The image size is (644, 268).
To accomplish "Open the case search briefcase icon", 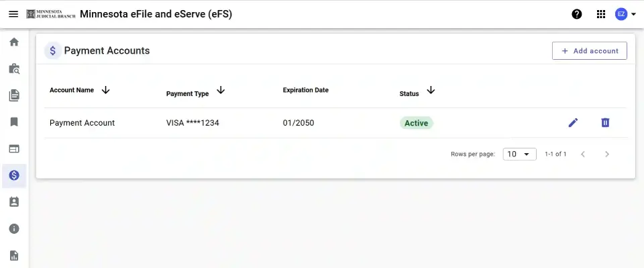I will (x=14, y=69).
